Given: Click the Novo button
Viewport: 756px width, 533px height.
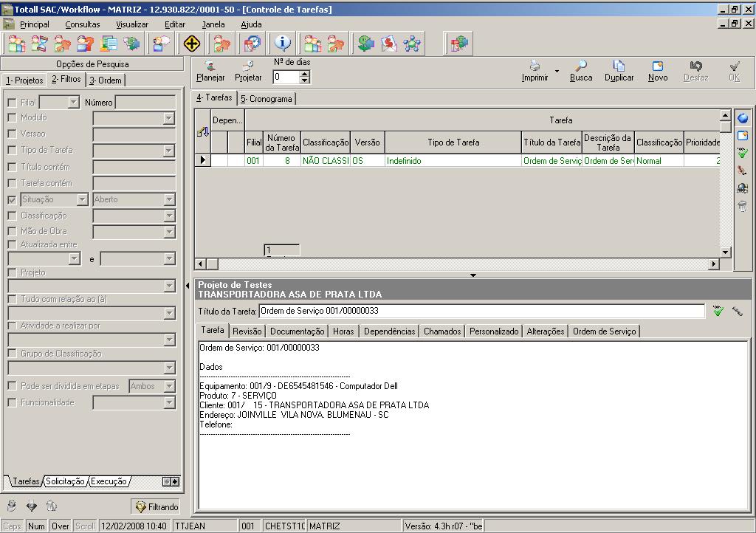Looking at the screenshot, I should 658,70.
